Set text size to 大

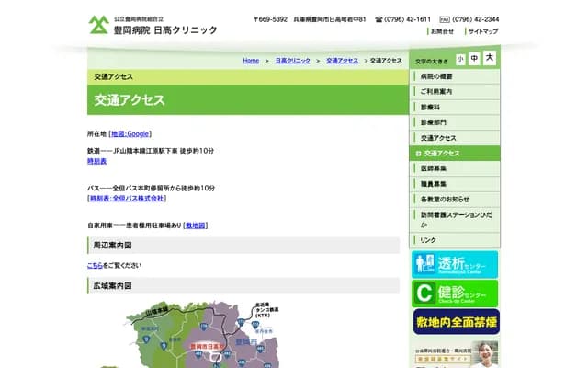coord(489,59)
